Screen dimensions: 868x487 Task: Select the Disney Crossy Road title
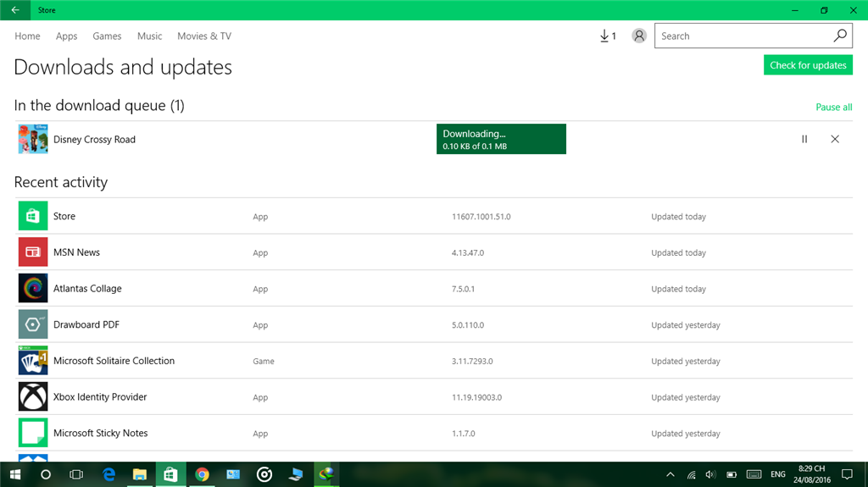coord(94,140)
